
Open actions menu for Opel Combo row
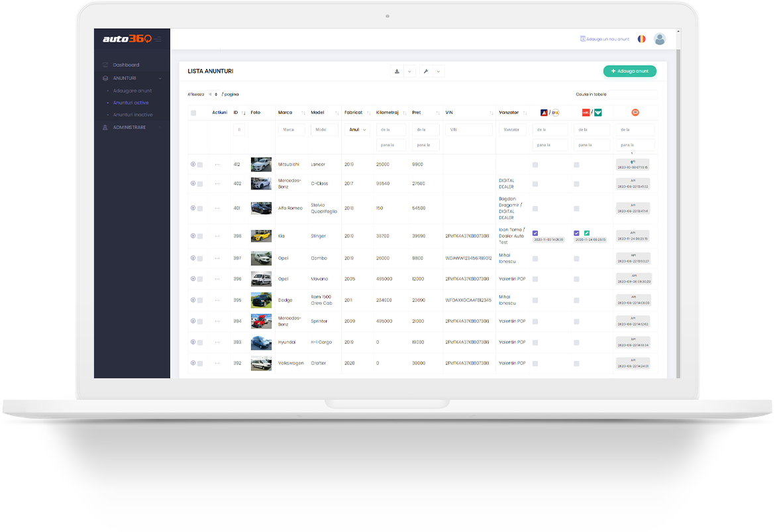tap(217, 258)
